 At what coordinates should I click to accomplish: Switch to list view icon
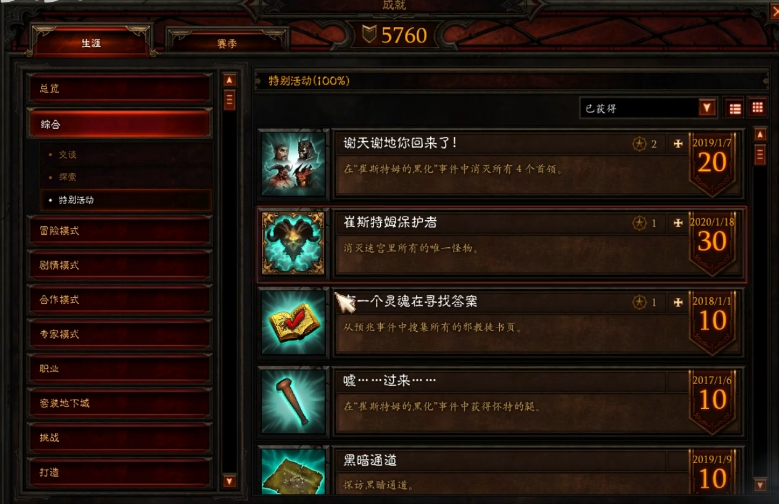point(735,108)
